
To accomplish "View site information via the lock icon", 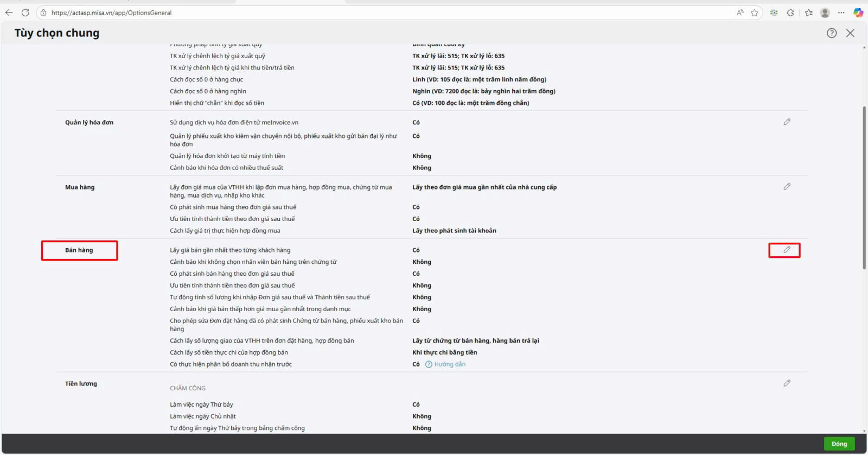I will pos(44,12).
